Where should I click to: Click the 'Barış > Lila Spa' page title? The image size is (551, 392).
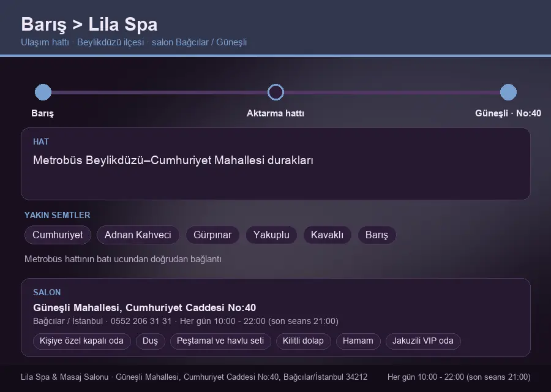coord(89,24)
